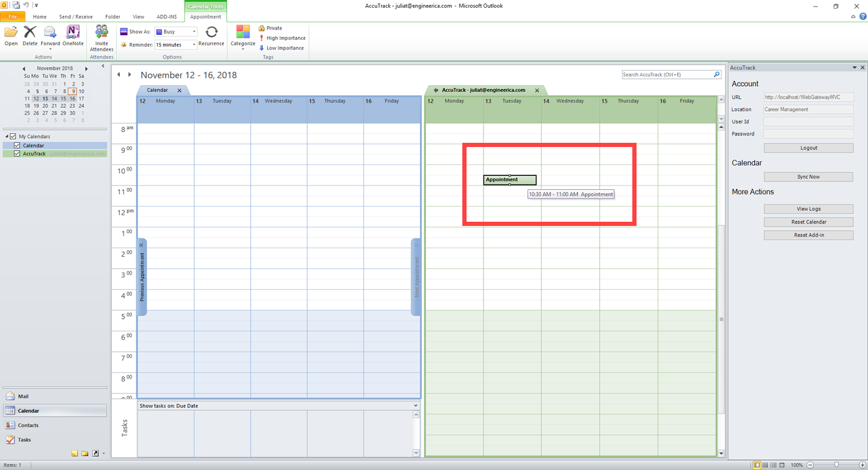Switch to the Home ribbon tab
The image size is (868, 470).
(40, 17)
